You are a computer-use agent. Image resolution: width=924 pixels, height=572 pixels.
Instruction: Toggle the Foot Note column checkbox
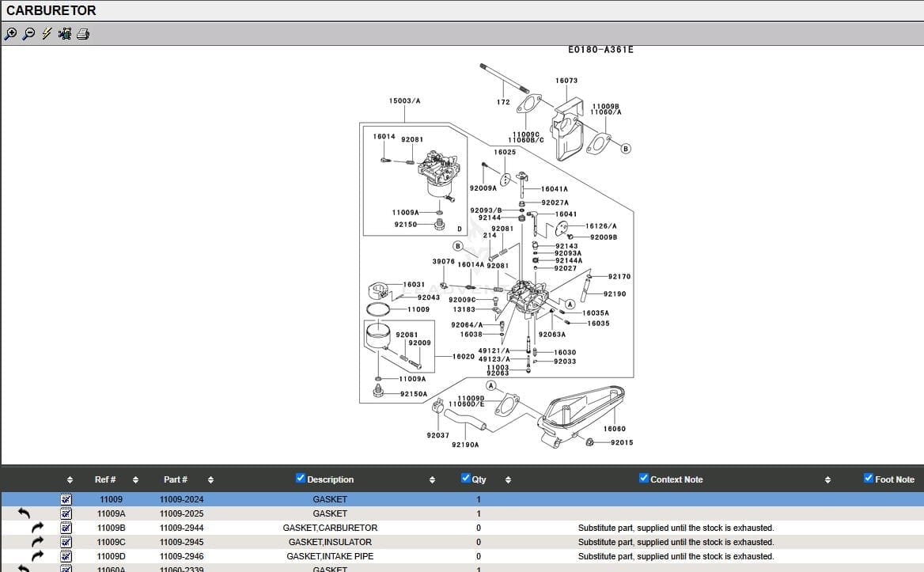pyautogui.click(x=869, y=478)
